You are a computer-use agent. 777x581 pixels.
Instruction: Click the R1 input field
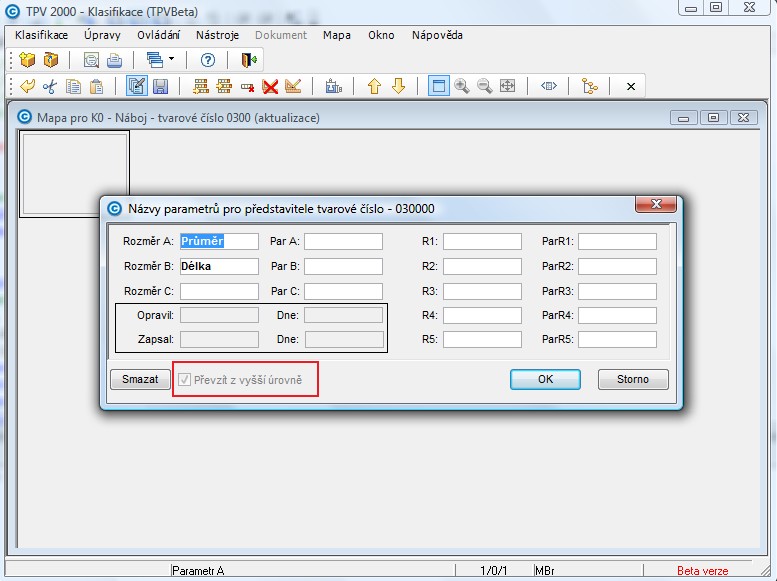(482, 241)
